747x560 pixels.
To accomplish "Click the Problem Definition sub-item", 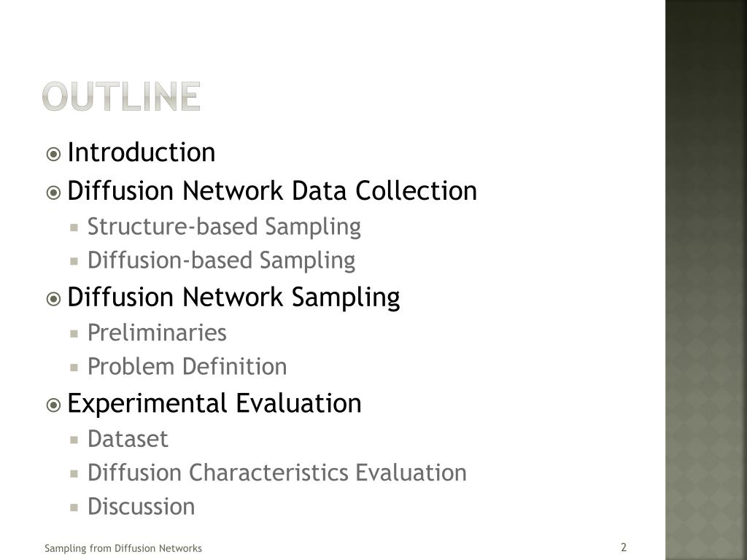I will pos(187,367).
